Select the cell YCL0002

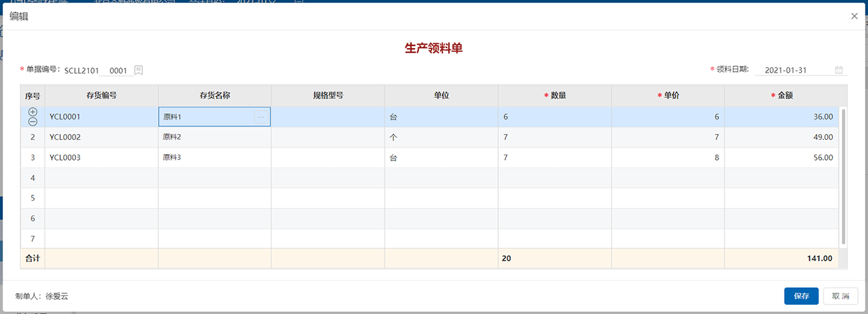[x=101, y=137]
